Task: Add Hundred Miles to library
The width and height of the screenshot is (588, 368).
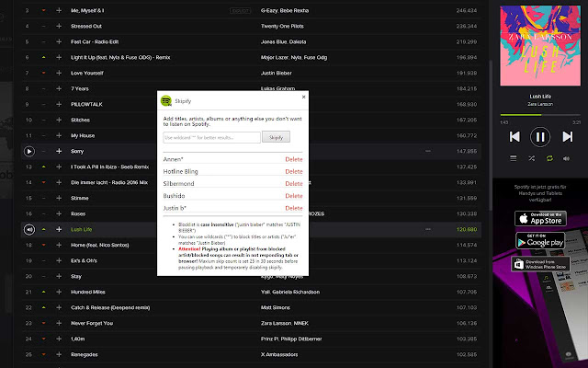Action: [x=59, y=292]
